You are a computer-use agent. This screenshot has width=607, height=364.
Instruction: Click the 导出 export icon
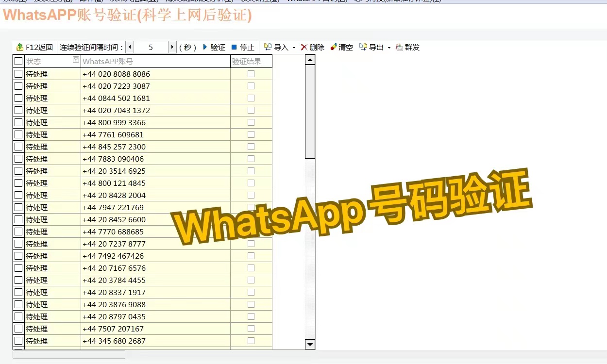click(x=363, y=47)
